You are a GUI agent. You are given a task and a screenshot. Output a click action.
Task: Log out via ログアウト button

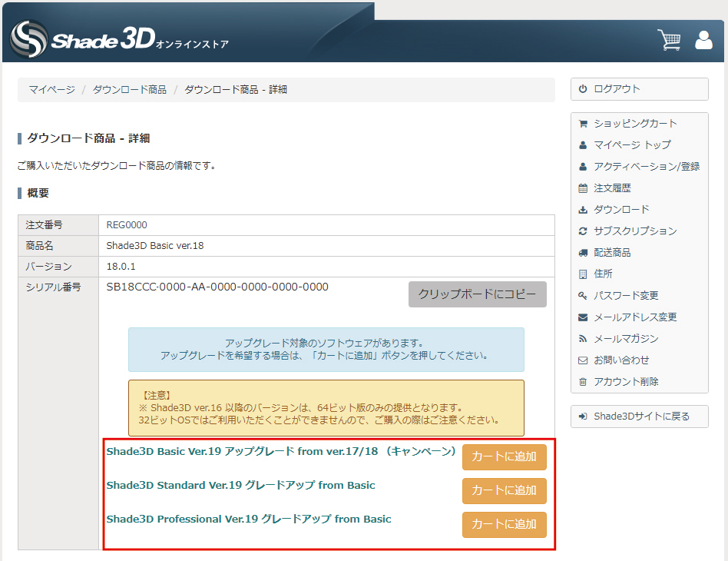[640, 89]
